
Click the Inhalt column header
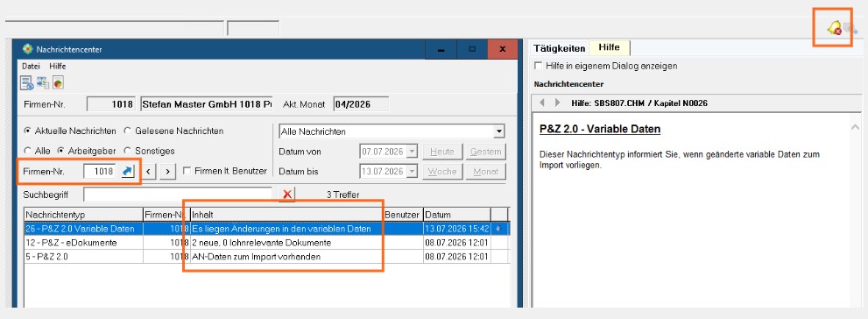coord(286,215)
